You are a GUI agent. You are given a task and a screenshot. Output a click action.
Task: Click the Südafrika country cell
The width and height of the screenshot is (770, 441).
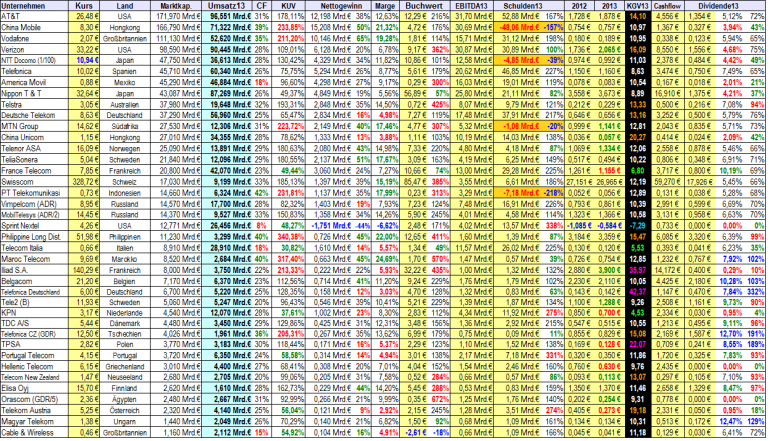pyautogui.click(x=125, y=126)
